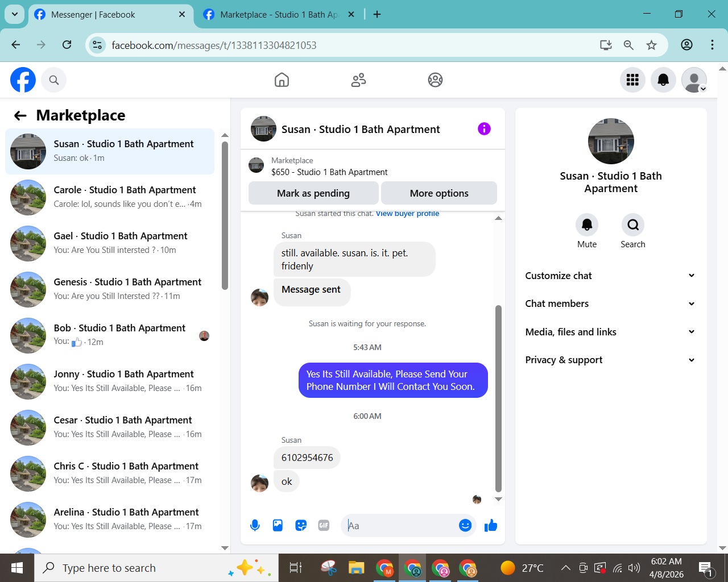
Task: Open File Explorer from the taskbar
Action: click(356, 568)
